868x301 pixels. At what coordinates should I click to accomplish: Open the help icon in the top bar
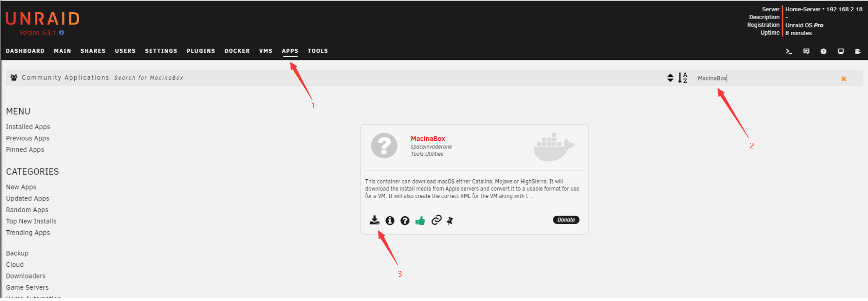(824, 51)
